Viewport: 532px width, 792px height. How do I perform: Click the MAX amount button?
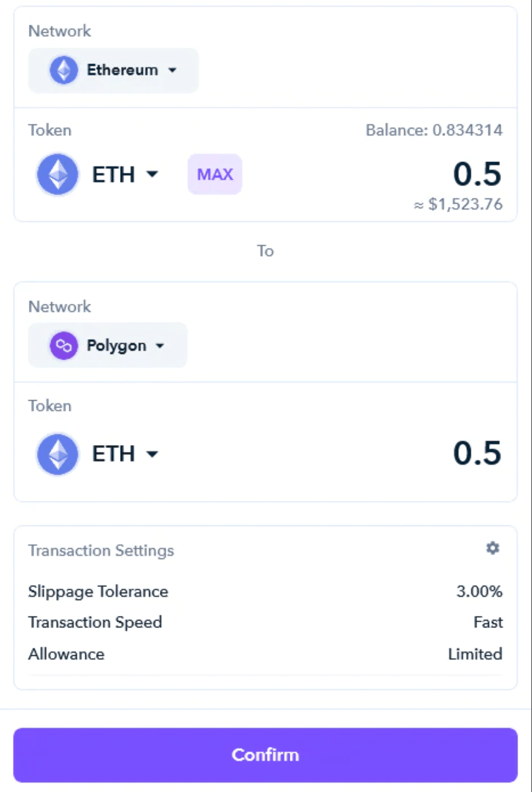pyautogui.click(x=215, y=174)
